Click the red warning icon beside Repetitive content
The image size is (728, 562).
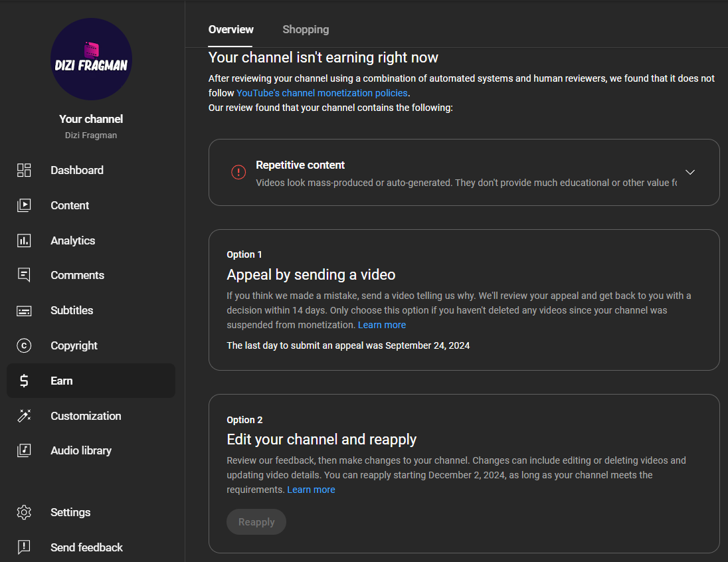click(x=238, y=172)
